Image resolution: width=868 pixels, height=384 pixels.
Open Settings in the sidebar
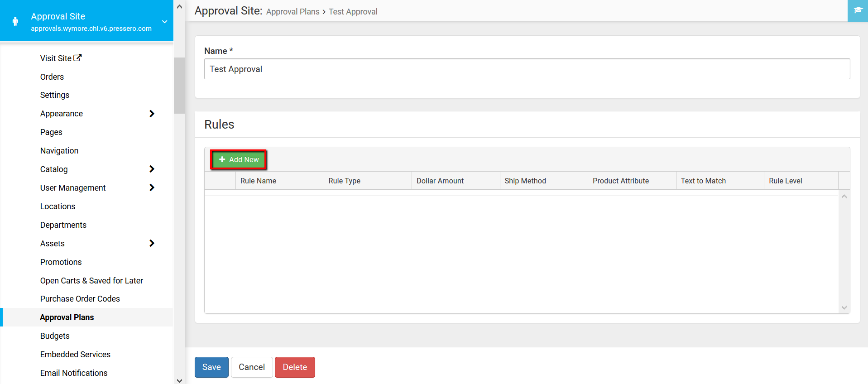pyautogui.click(x=55, y=95)
